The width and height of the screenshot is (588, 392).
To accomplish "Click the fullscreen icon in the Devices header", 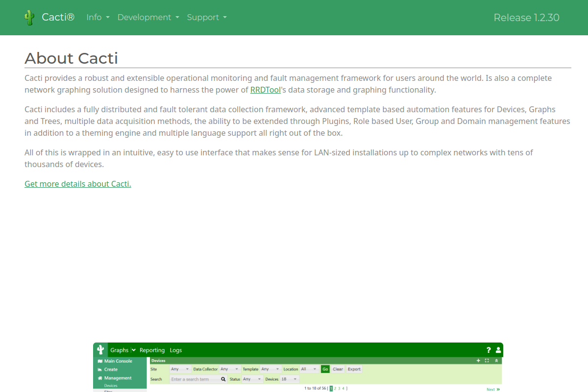I will 487,361.
